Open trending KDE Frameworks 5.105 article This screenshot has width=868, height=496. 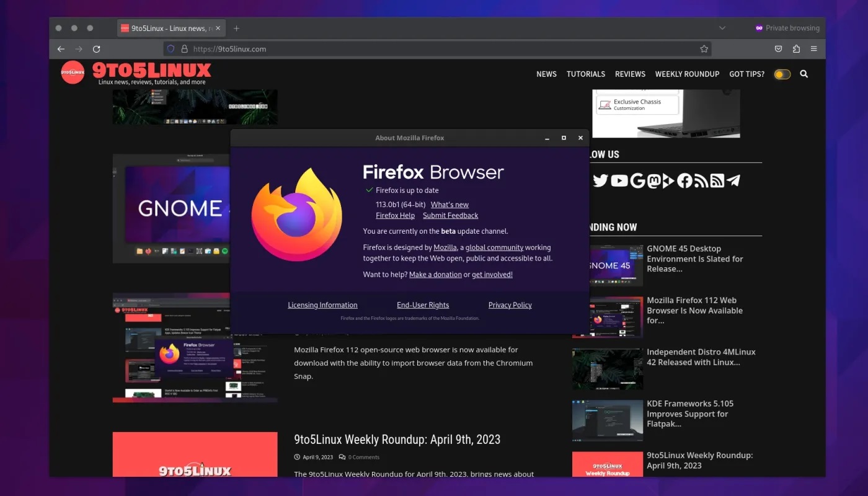(690, 414)
